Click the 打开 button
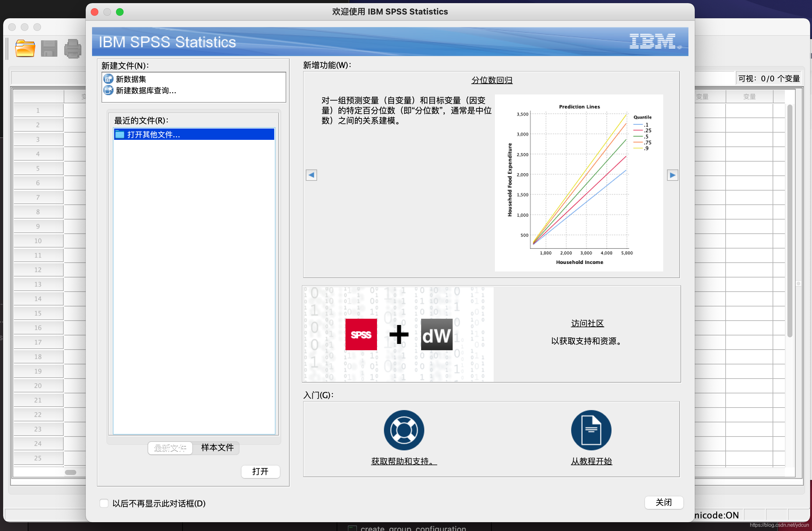 coord(260,471)
